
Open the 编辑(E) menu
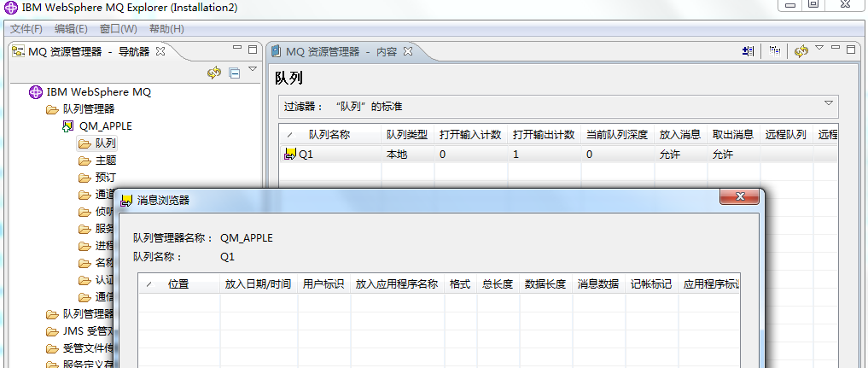71,29
